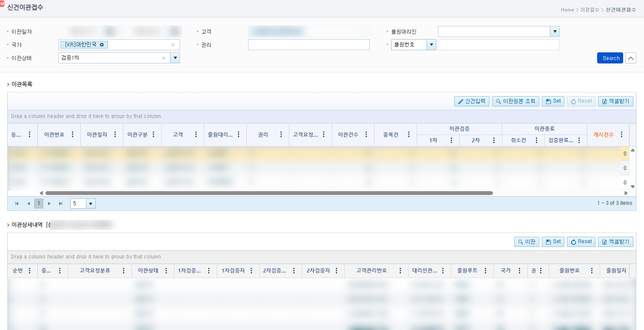
Task: Open column menu for 개시건수 header
Action: (621, 135)
